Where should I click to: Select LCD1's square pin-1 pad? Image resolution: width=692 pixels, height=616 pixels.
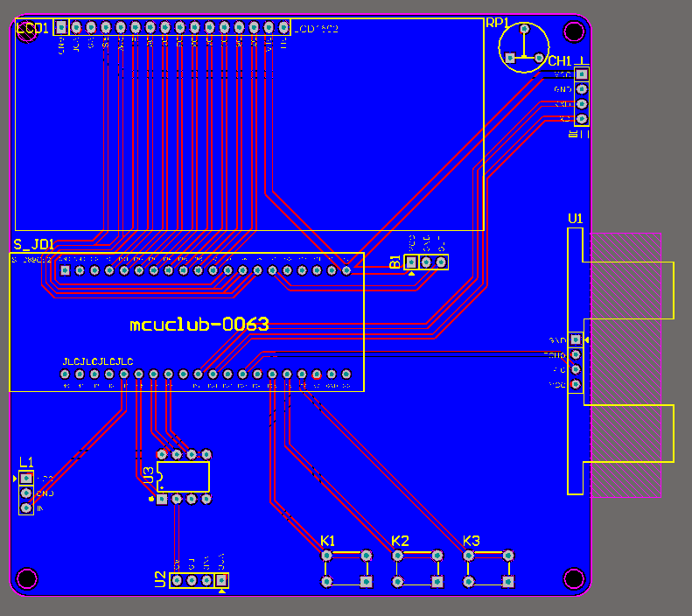click(x=61, y=27)
